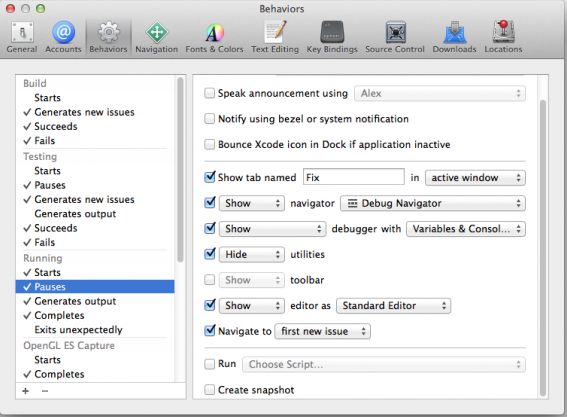Enable Bounce Xcode icon in Dock
The height and width of the screenshot is (417, 567).
(x=209, y=144)
